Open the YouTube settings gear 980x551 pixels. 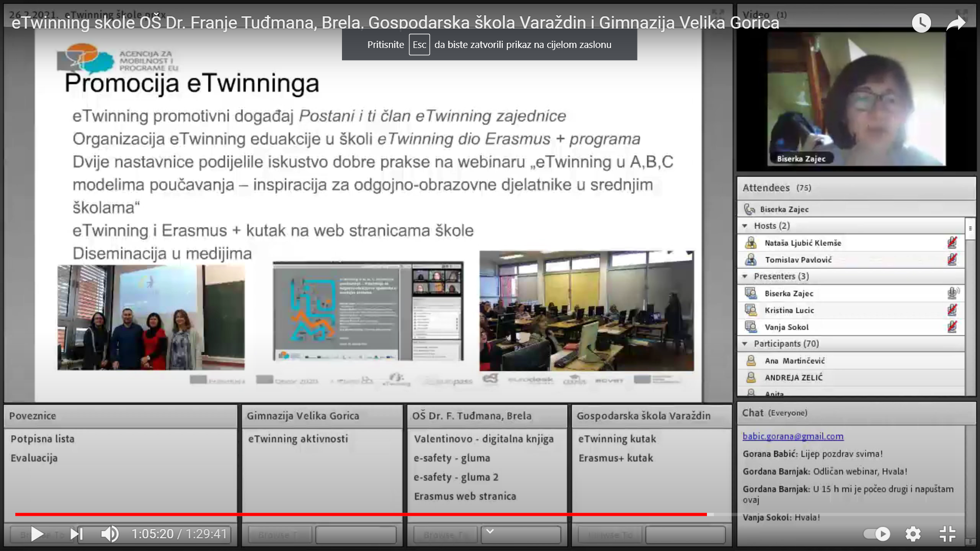913,534
